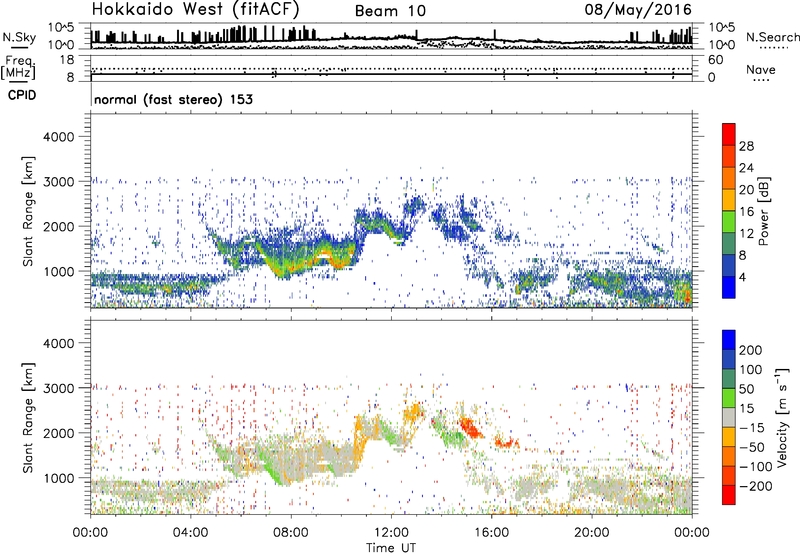Image resolution: width=800 pixels, height=554 pixels.
Task: Click the red velocity echo patch near 15:00
Action: [471, 427]
